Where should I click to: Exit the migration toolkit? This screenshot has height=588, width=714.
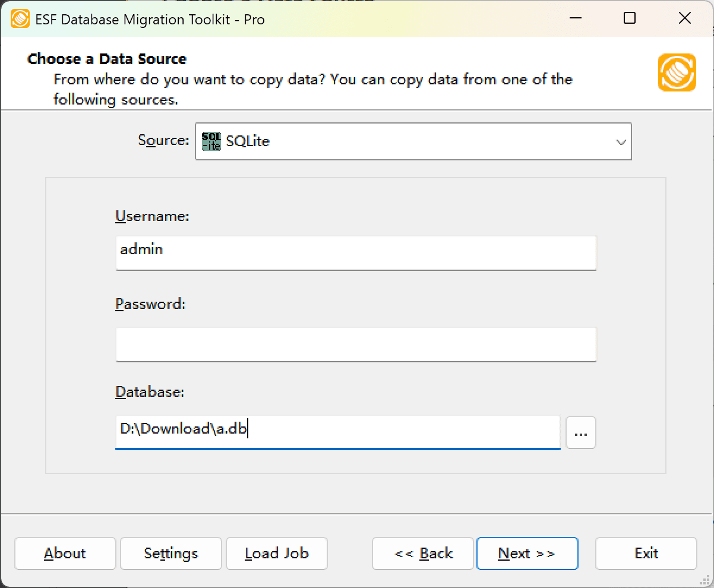646,553
